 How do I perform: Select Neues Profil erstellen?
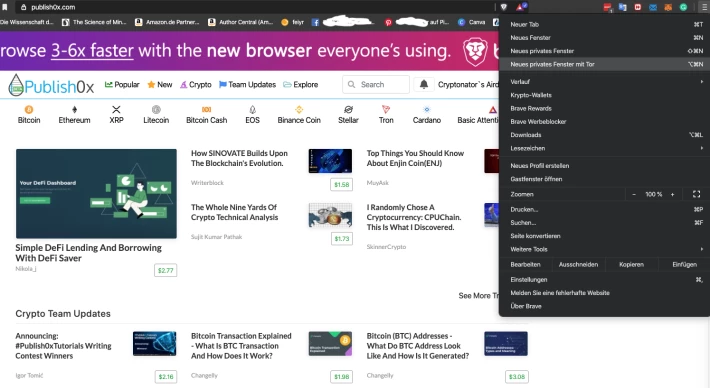pyautogui.click(x=604, y=166)
